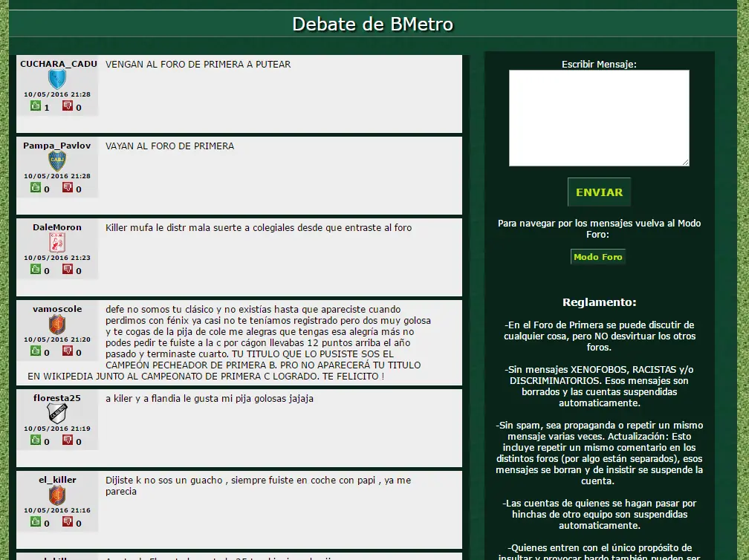Thumbs down floresta25's message
Screen dimensions: 749x560
[x=68, y=440]
